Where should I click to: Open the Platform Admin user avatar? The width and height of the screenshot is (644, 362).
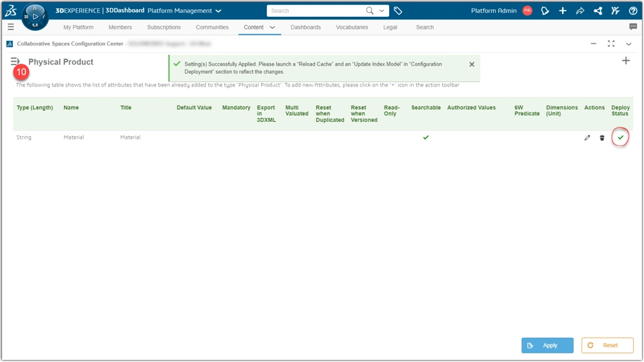pyautogui.click(x=527, y=11)
